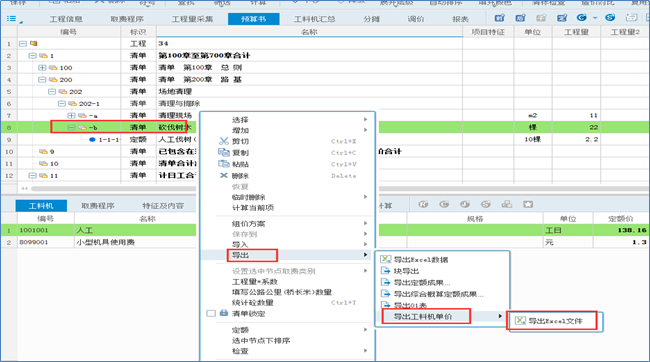
Task: Switch to the 工料机汇总 tab
Action: (315, 19)
